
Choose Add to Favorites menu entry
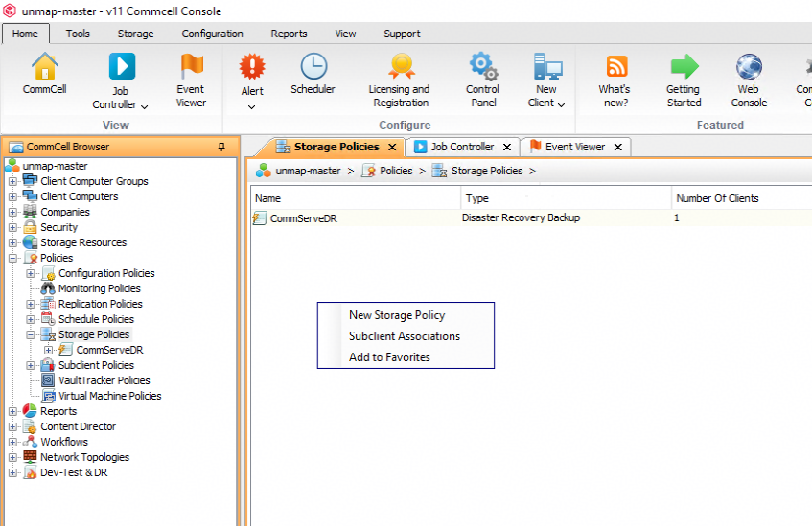pos(406,357)
